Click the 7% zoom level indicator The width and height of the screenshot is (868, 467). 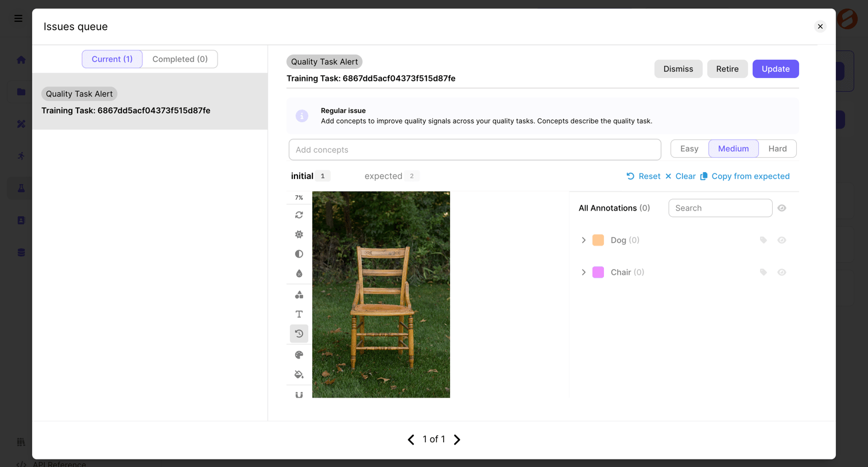pos(299,198)
